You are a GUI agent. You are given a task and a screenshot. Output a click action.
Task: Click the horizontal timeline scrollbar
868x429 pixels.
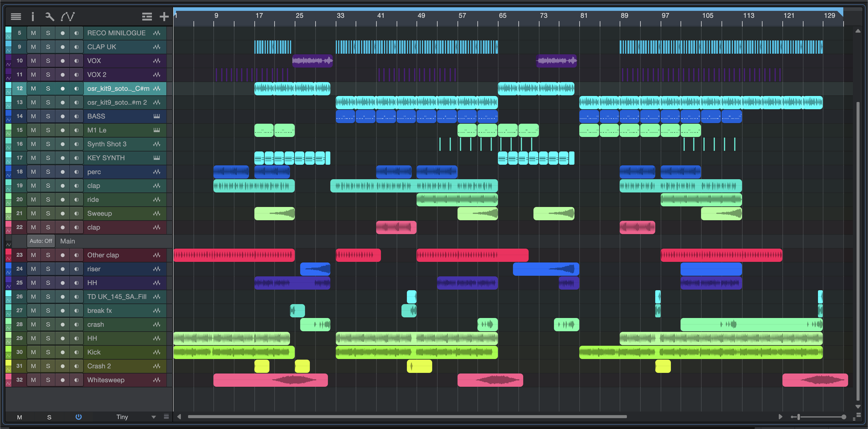(x=407, y=417)
